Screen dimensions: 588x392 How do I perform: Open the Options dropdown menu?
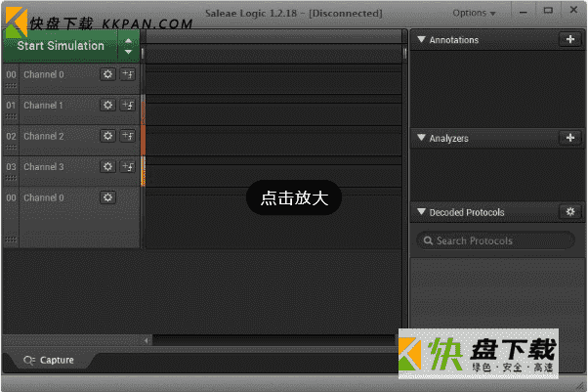coord(474,13)
